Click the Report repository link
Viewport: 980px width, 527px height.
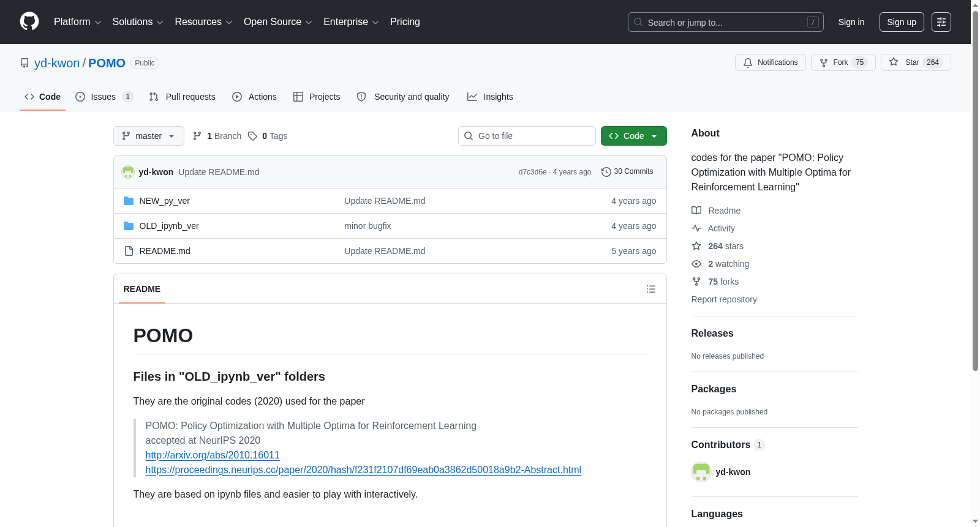click(x=724, y=299)
